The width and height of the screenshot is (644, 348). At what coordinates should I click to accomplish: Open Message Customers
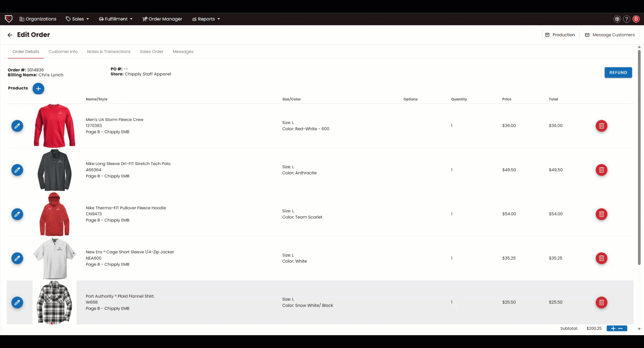(610, 35)
